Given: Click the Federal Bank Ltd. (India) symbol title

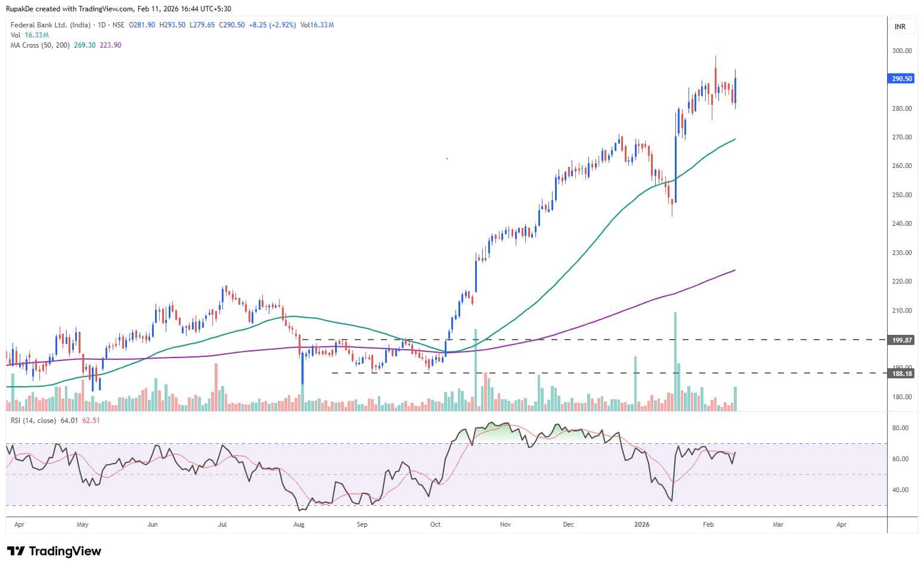Looking at the screenshot, I should coord(51,25).
